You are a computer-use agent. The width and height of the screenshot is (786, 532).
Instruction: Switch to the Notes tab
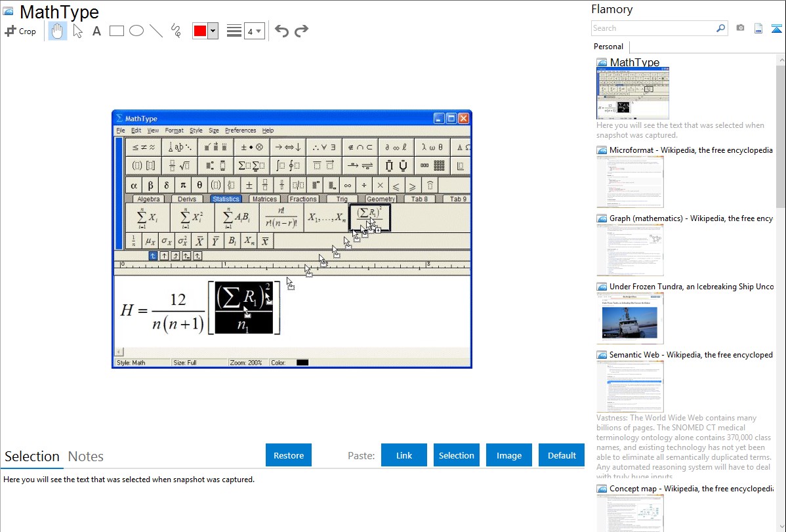tap(86, 457)
